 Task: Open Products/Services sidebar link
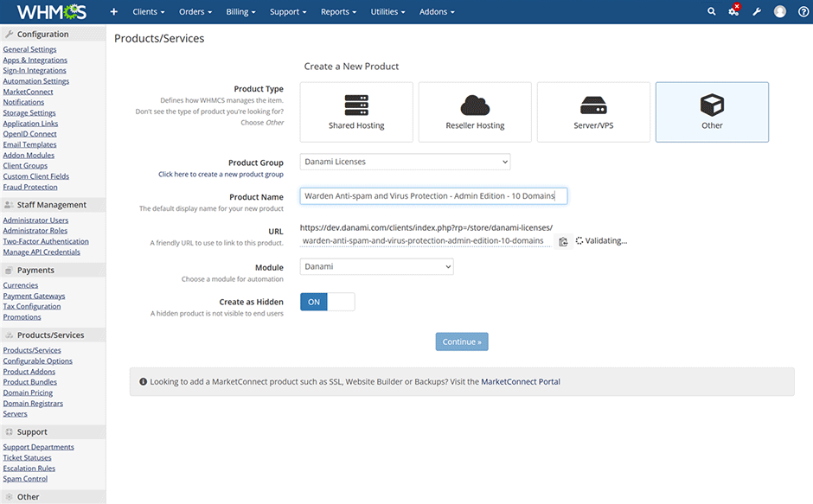[32, 350]
